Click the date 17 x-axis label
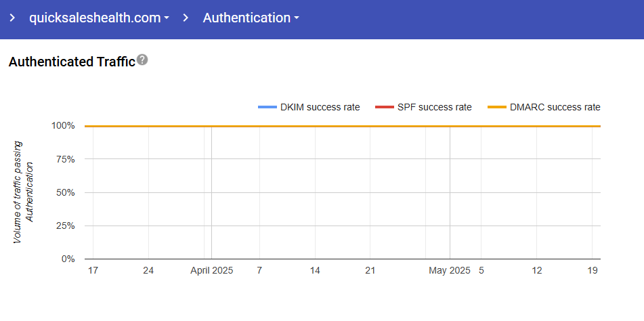Image resolution: width=644 pixels, height=321 pixels. (x=93, y=271)
